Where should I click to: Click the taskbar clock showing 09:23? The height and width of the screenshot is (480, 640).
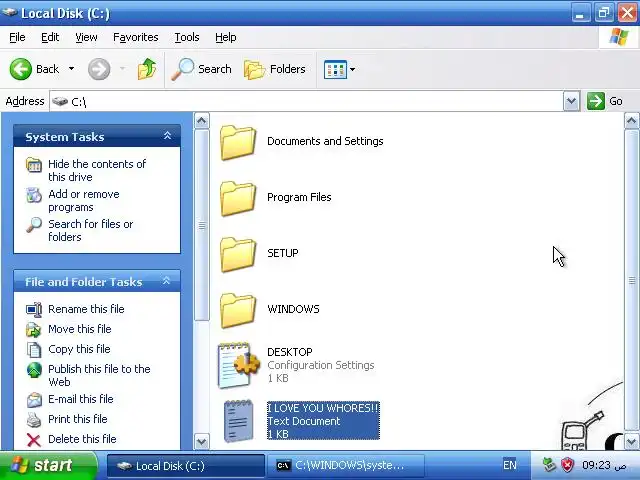(598, 465)
